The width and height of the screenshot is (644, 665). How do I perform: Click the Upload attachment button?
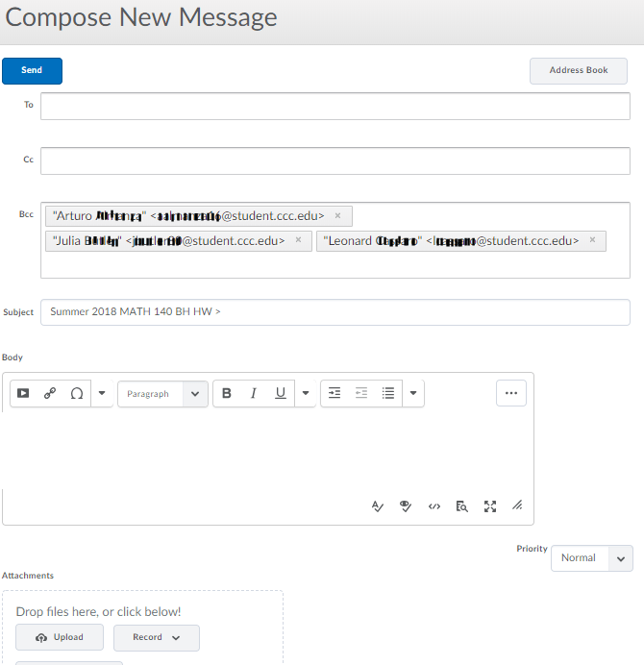(60, 637)
